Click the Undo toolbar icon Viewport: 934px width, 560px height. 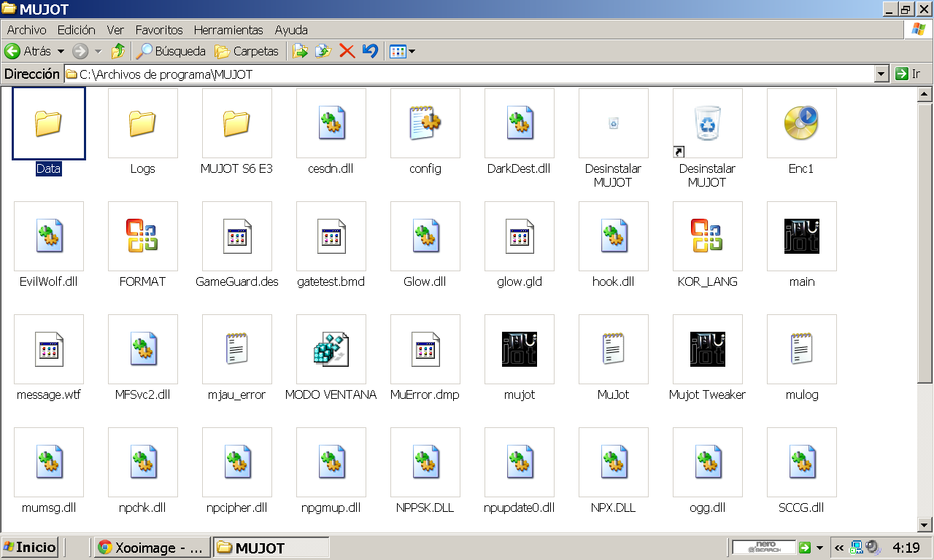pos(370,51)
